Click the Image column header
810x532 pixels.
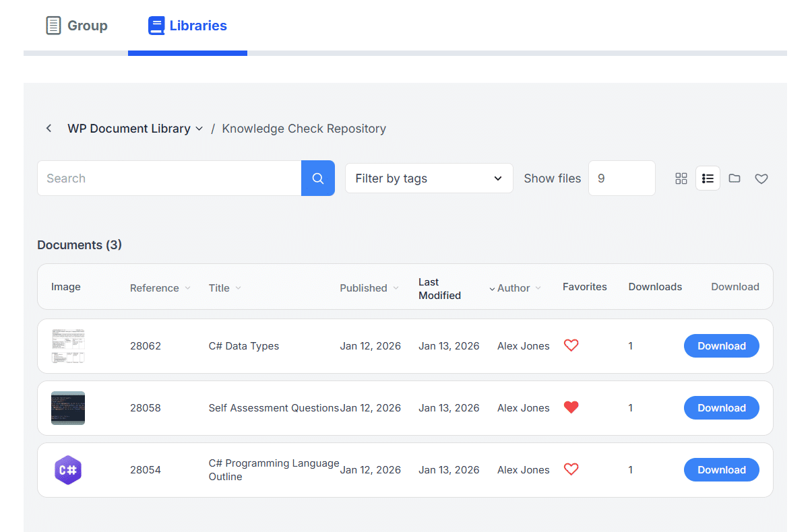coord(66,287)
